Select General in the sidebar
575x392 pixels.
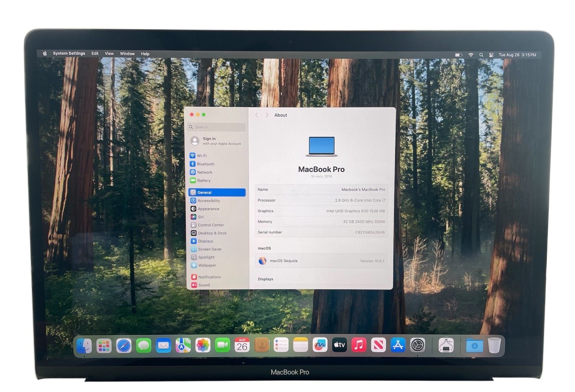point(217,192)
